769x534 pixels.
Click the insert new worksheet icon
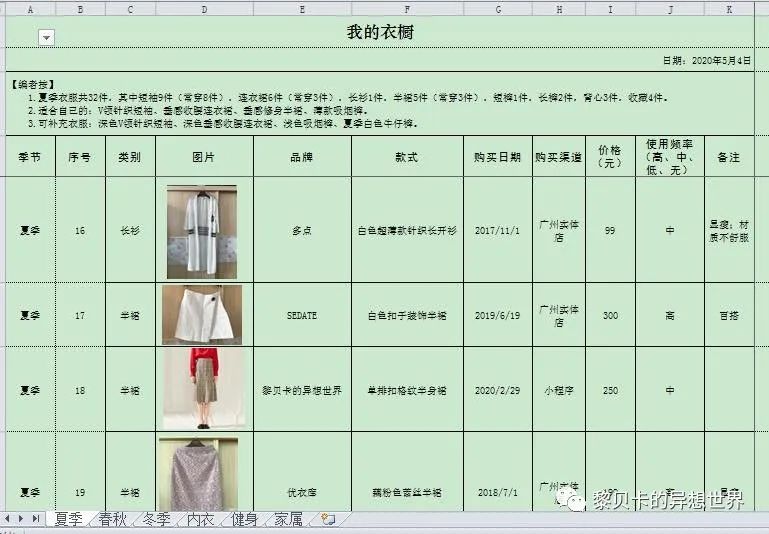328,519
